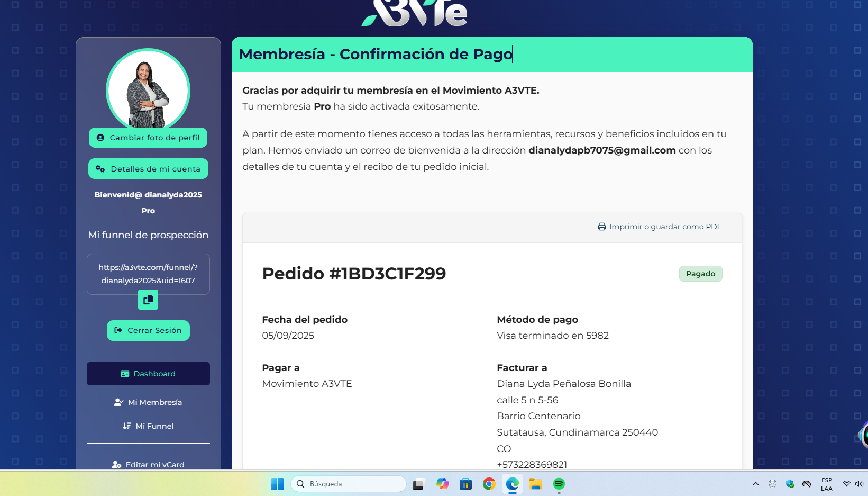This screenshot has height=496, width=868.
Task: Click the Dashboard card icon
Action: tap(125, 374)
